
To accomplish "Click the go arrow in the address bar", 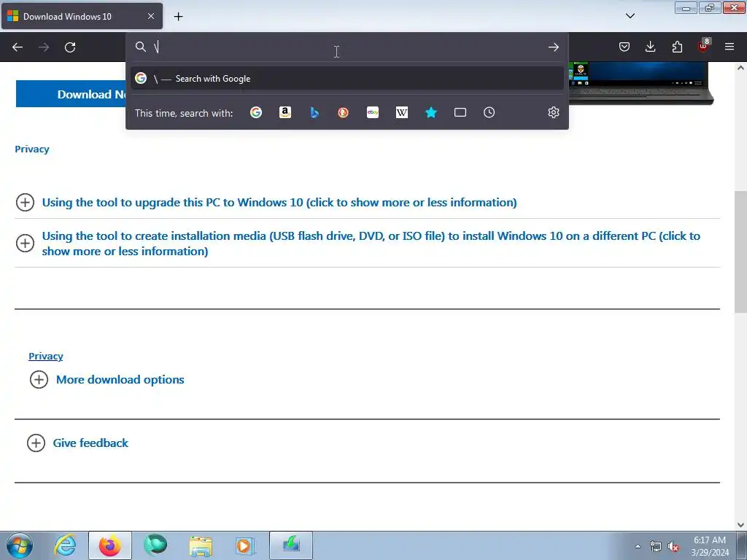I will (x=553, y=47).
